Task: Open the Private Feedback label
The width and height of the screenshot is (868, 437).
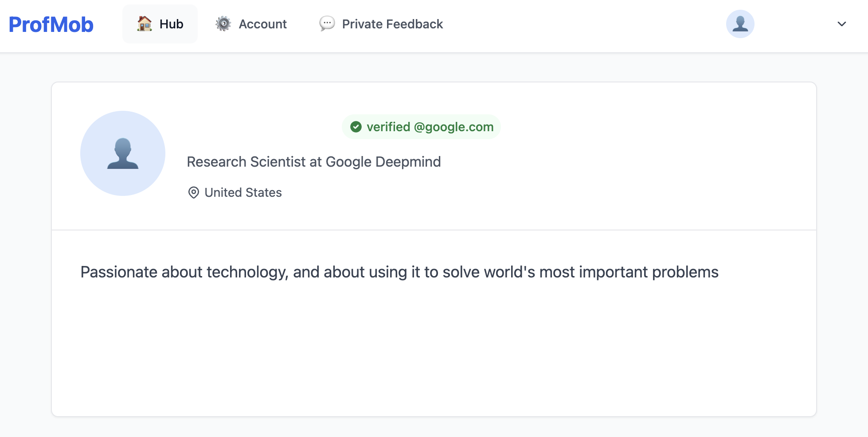Action: (392, 24)
